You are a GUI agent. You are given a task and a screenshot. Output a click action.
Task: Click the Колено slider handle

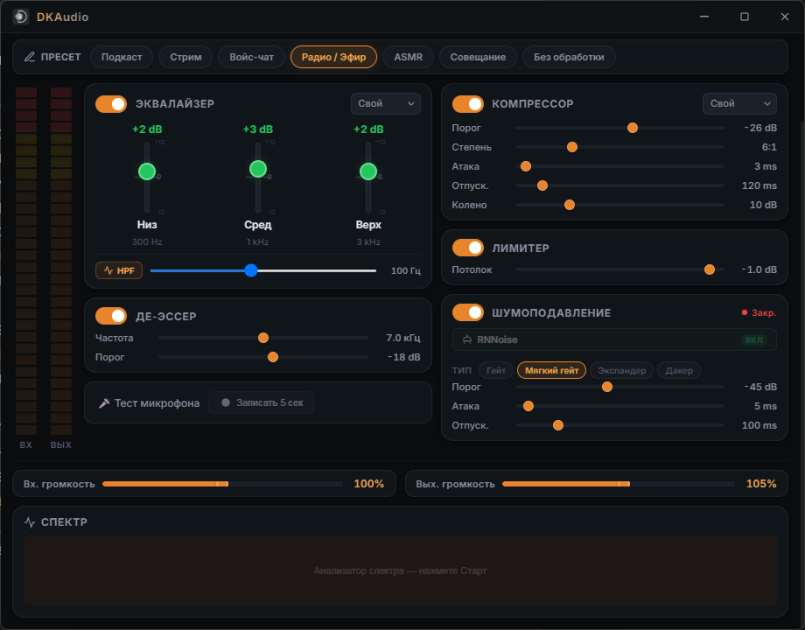click(x=569, y=205)
